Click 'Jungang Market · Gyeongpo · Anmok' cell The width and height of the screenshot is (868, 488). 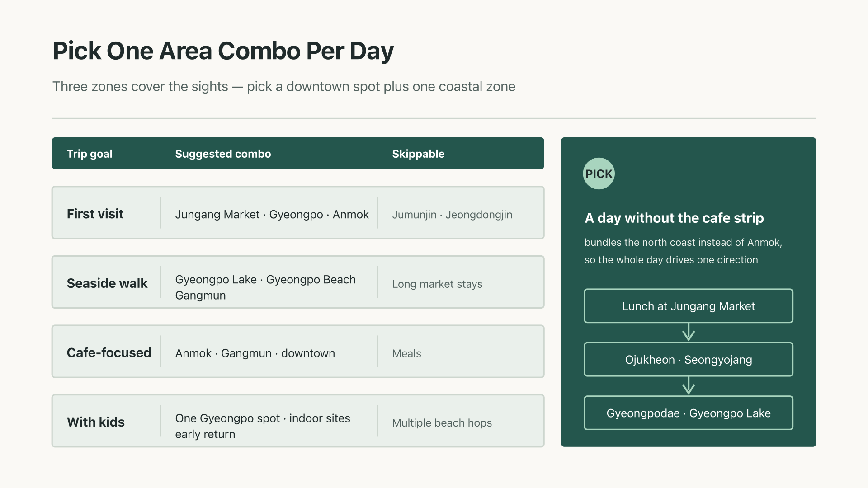pyautogui.click(x=272, y=214)
